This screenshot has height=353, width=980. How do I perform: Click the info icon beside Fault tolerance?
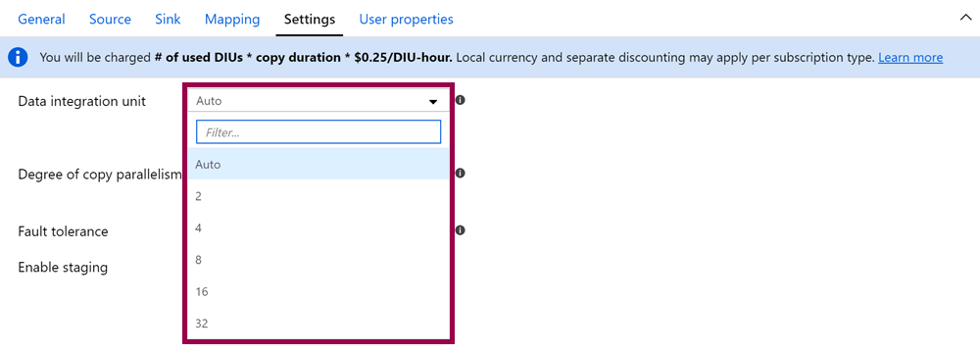460,230
